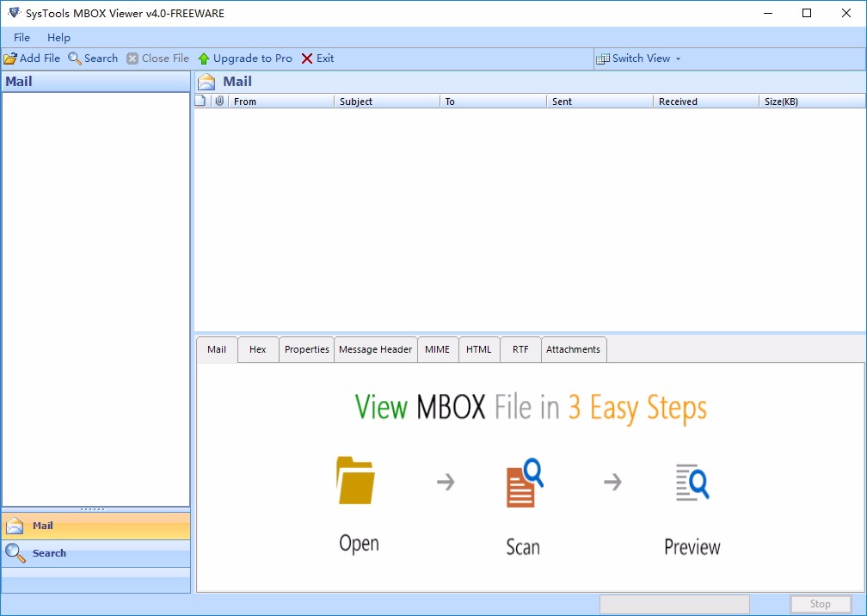The width and height of the screenshot is (867, 616).
Task: Minimize the MBOX Viewer window
Action: click(767, 13)
